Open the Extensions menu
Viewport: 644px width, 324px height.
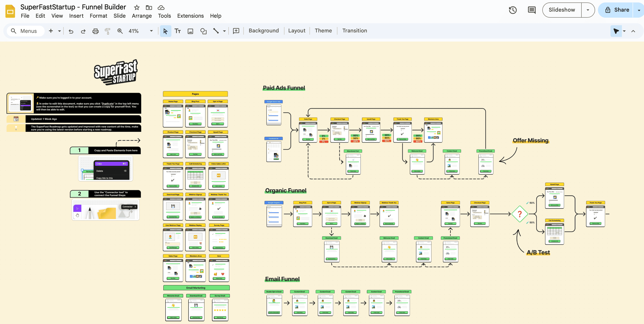point(191,16)
